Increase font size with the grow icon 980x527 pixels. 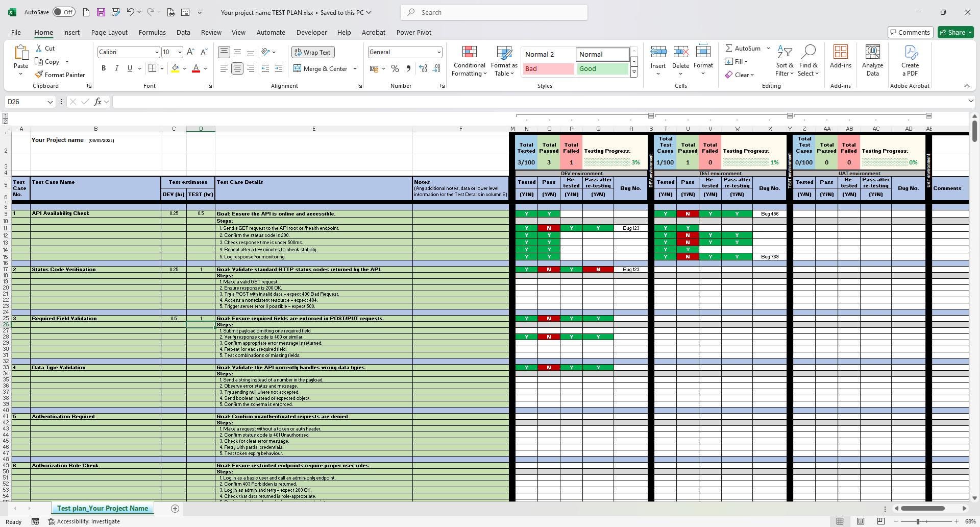coord(190,52)
